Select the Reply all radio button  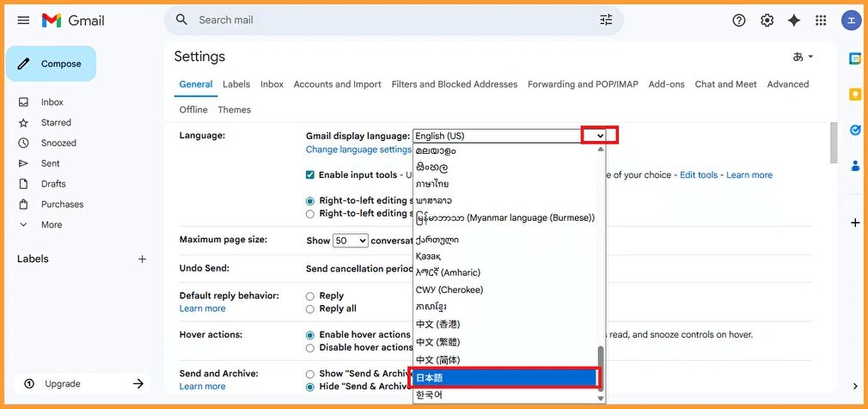310,308
